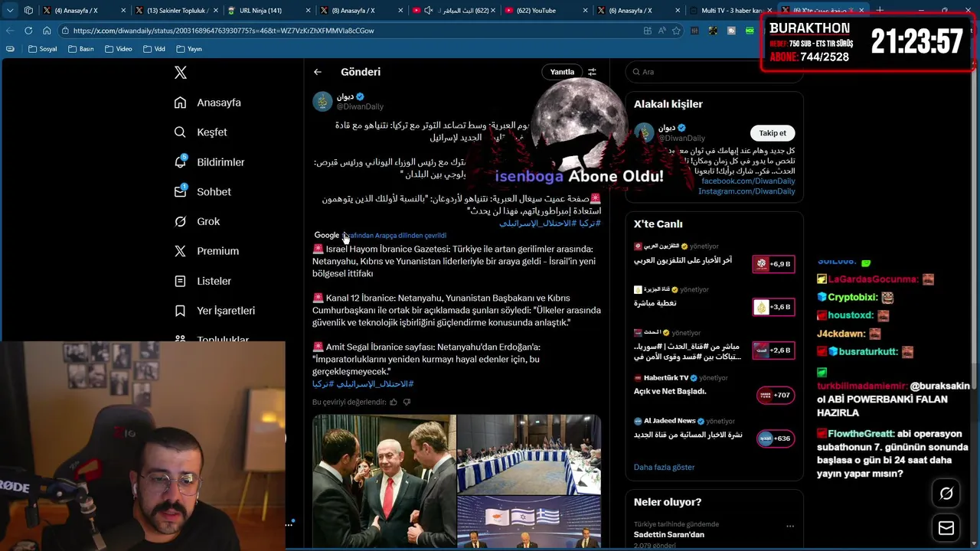
Task: Open the Instagram.com/DiwanDaily link
Action: [x=746, y=191]
